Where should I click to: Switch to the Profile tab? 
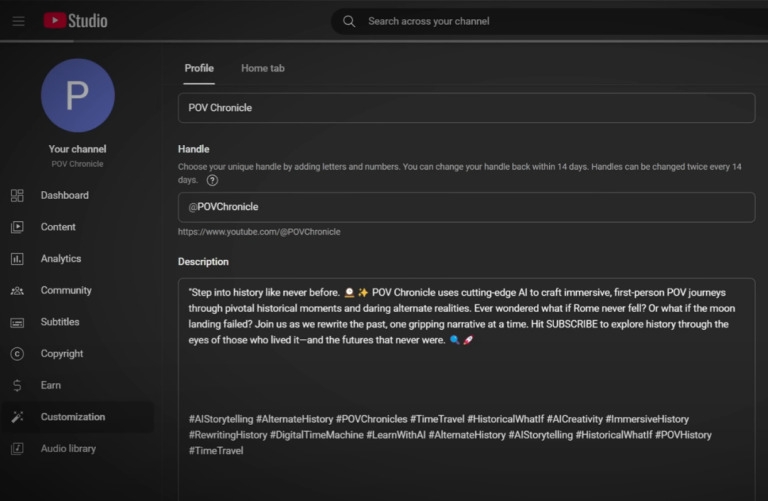point(199,68)
